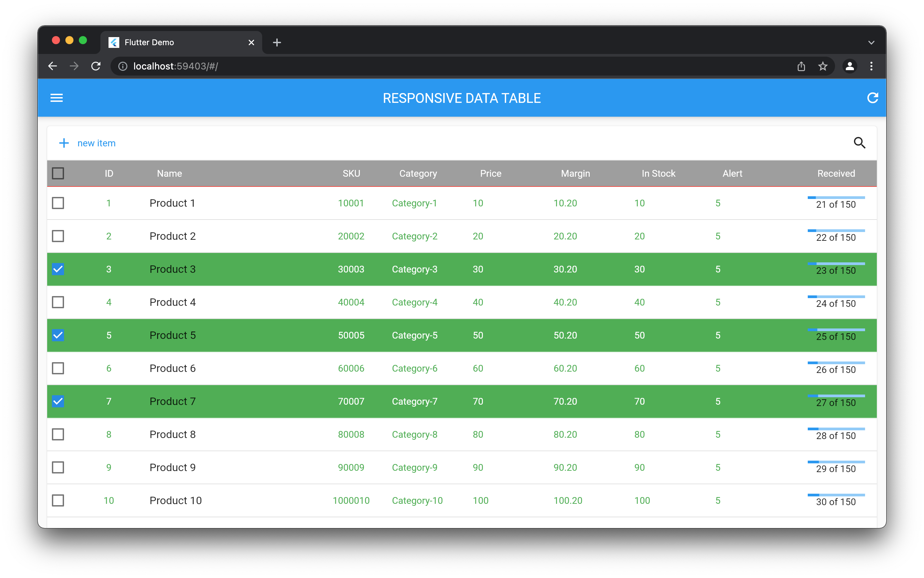Click the Product 1 received progress bar

[836, 198]
